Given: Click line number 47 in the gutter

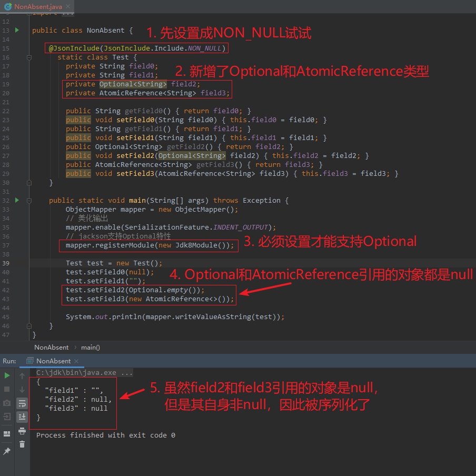Looking at the screenshot, I should point(6,335).
